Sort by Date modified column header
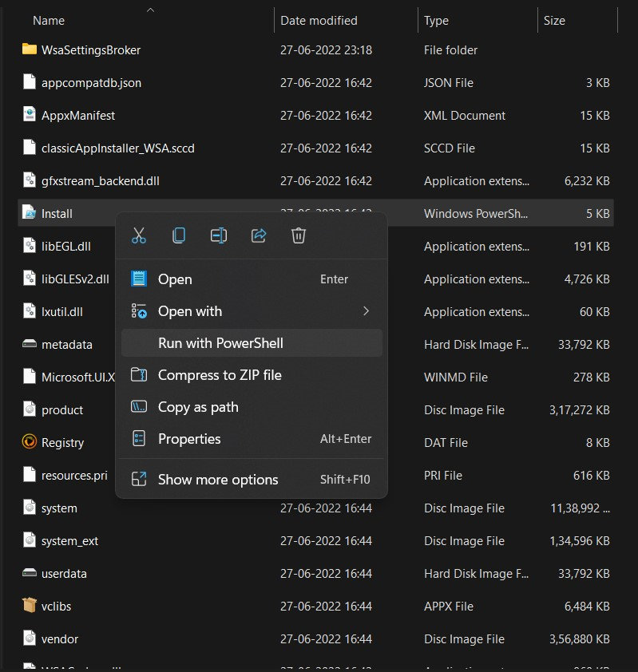638x672 pixels. pos(319,21)
